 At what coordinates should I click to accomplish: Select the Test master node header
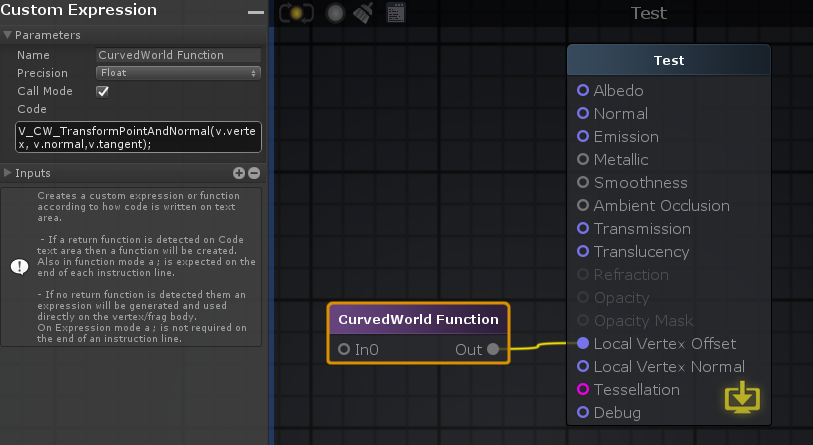[x=669, y=60]
